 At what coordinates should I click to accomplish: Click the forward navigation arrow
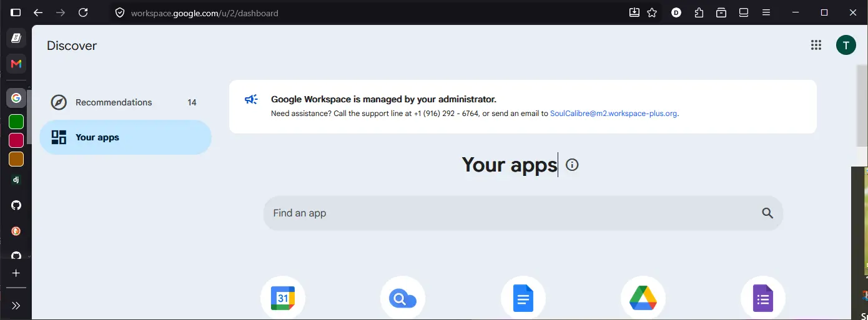click(x=61, y=12)
